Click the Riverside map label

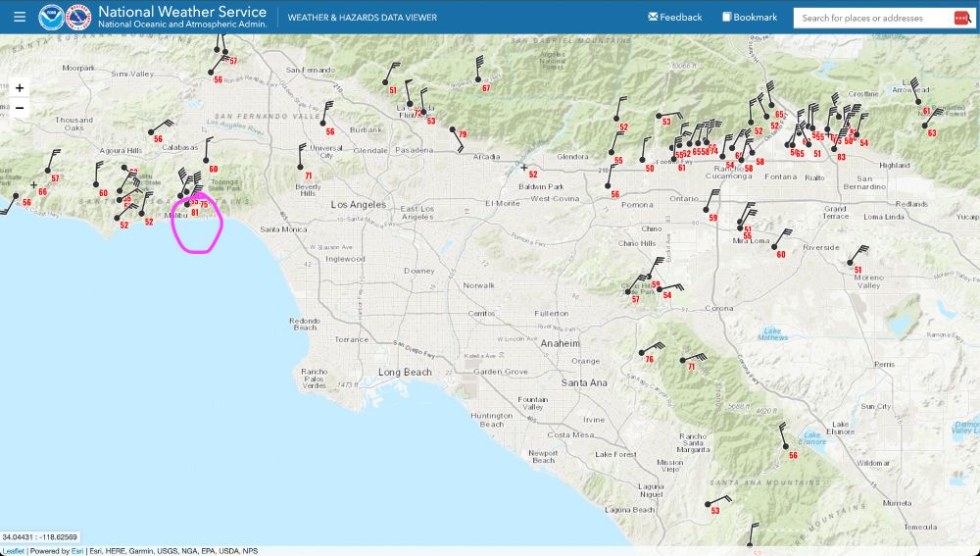(820, 248)
